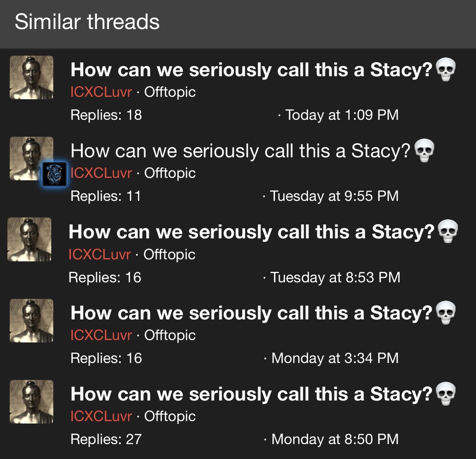
Task: Click the avatar beside the 18-reply thread
Action: coord(31,77)
